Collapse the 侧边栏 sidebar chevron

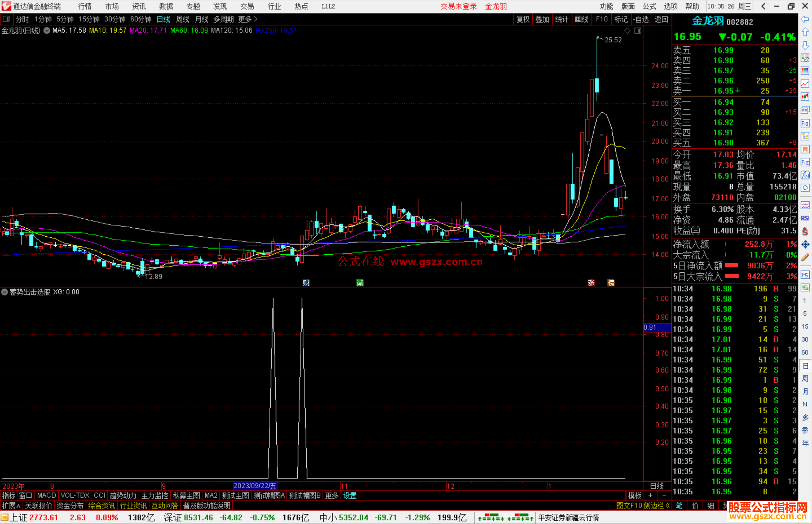[x=668, y=506]
